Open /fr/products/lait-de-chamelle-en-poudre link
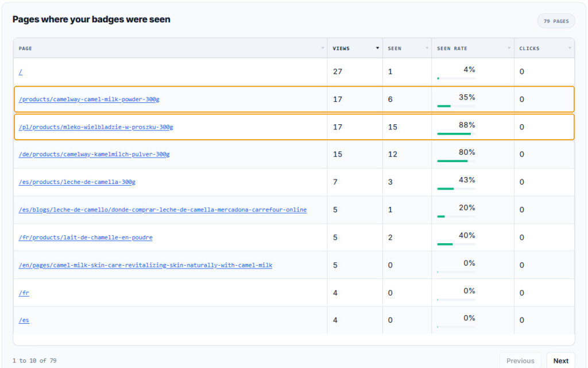Screen dimensions: 588x368 coord(86,237)
